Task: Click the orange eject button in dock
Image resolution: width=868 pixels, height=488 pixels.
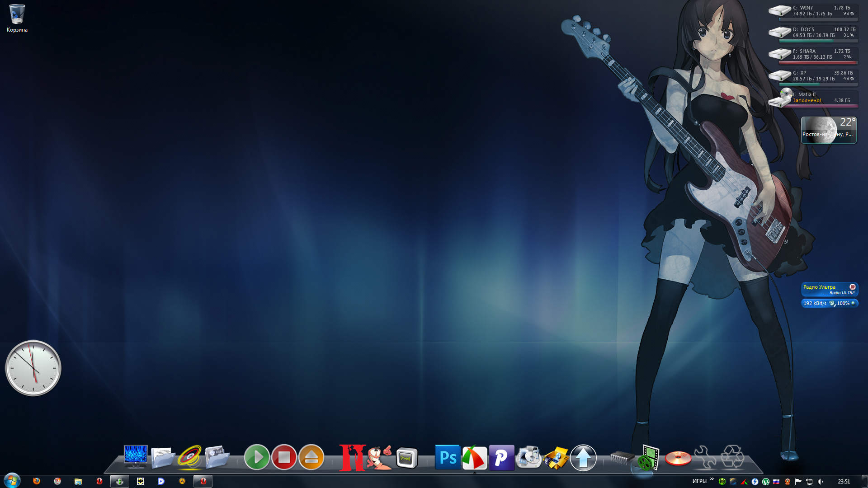Action: click(x=311, y=457)
